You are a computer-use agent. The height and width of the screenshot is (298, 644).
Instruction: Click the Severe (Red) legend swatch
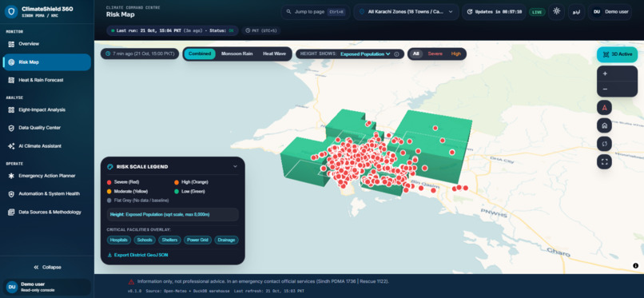click(x=109, y=182)
